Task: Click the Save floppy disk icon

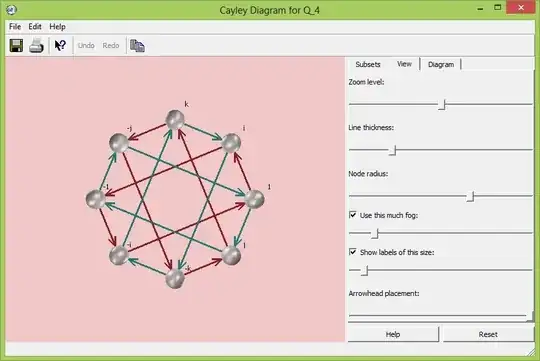Action: (16, 45)
